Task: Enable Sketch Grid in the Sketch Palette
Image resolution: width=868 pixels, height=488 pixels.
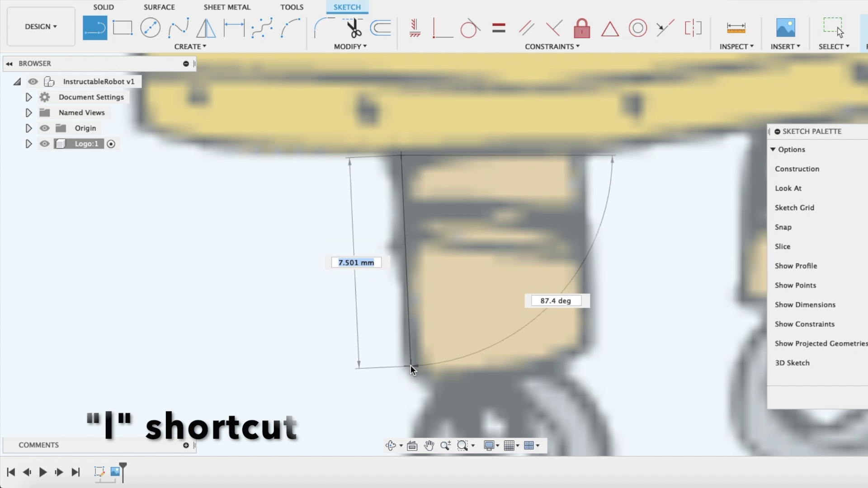Action: pyautogui.click(x=794, y=207)
